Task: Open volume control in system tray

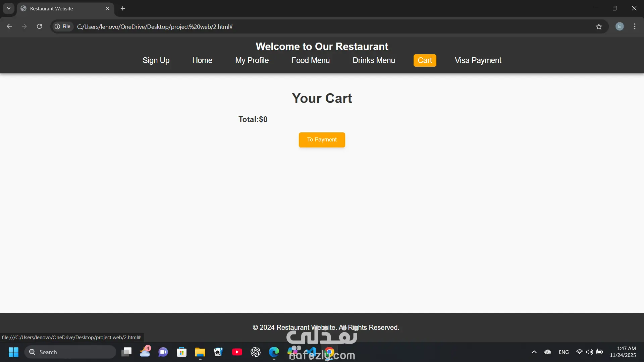Action: 589,352
